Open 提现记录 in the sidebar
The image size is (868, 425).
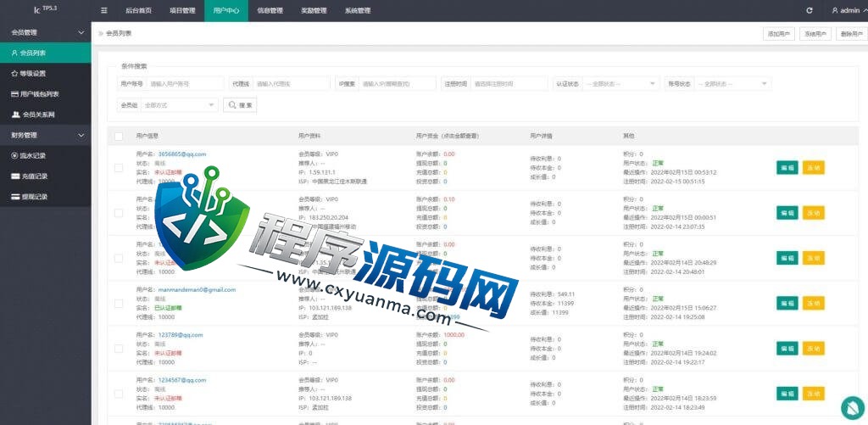[46, 197]
